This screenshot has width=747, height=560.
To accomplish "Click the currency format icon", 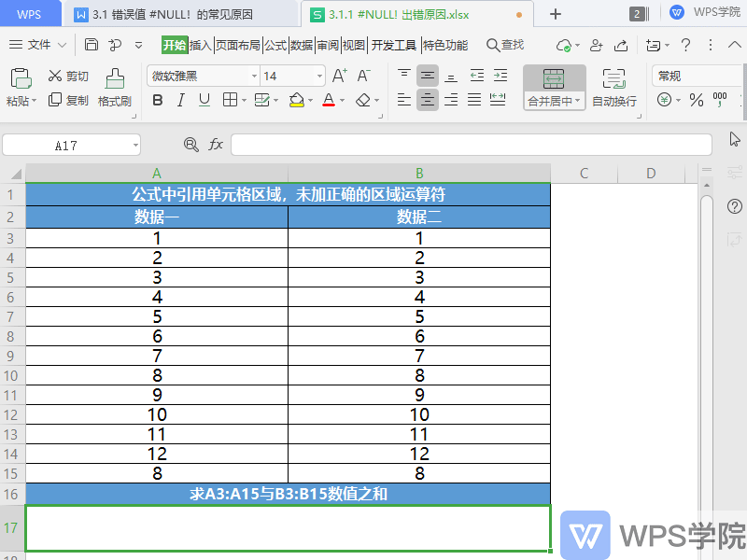I will click(664, 100).
